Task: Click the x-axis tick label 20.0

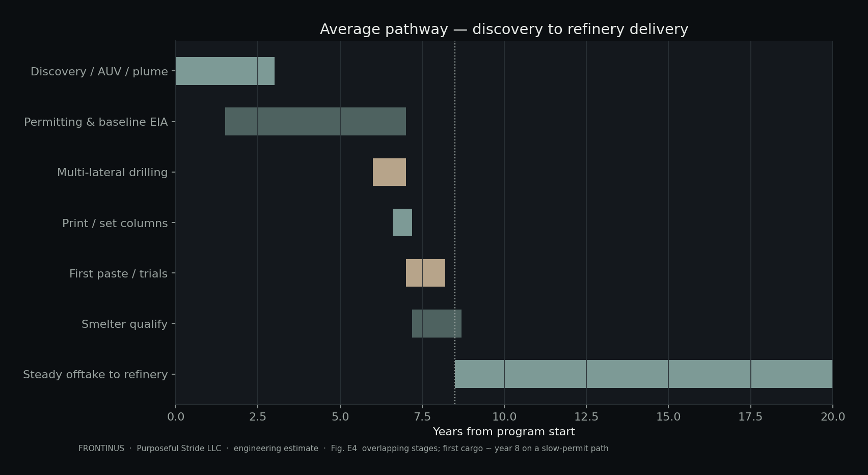Action: click(833, 417)
